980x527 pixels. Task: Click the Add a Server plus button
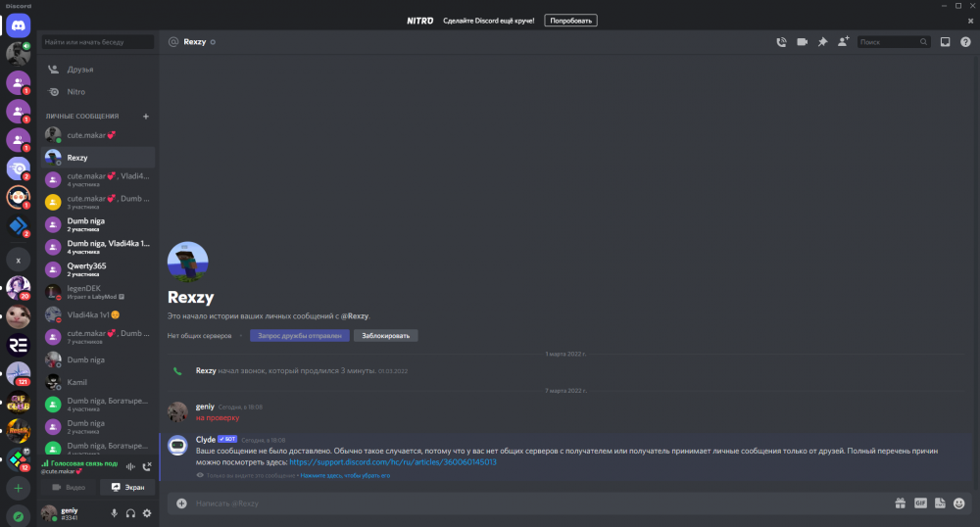18,488
